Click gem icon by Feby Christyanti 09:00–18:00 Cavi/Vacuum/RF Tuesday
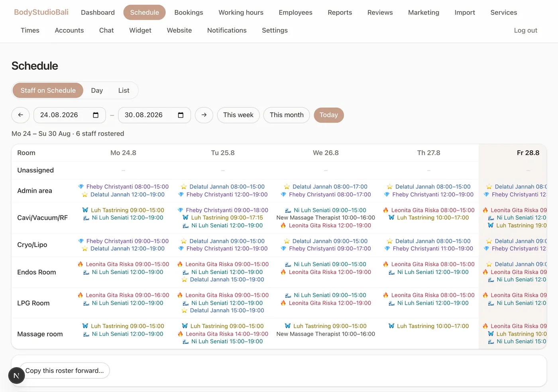The height and width of the screenshot is (392, 558). (180, 210)
